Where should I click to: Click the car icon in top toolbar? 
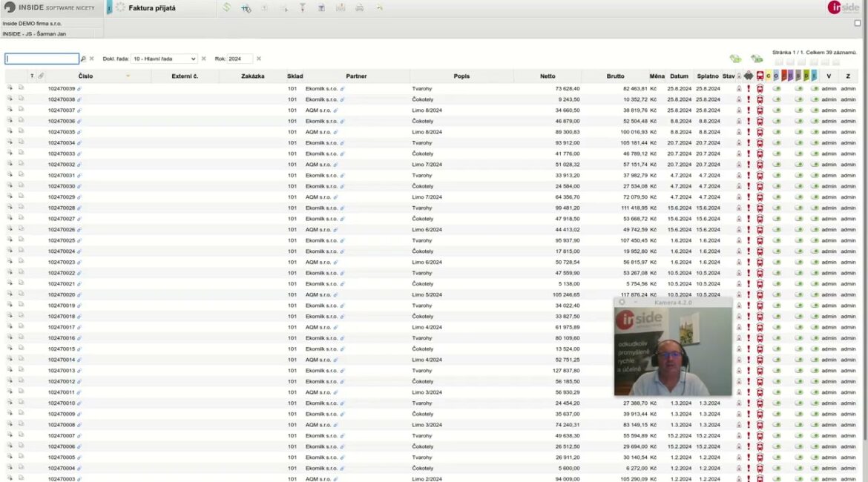359,8
